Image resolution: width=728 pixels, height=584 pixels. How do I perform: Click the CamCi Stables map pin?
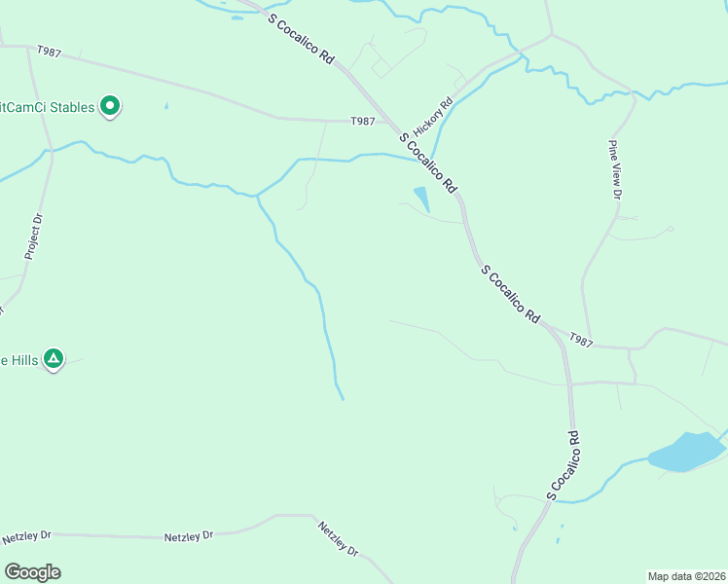pos(110,106)
